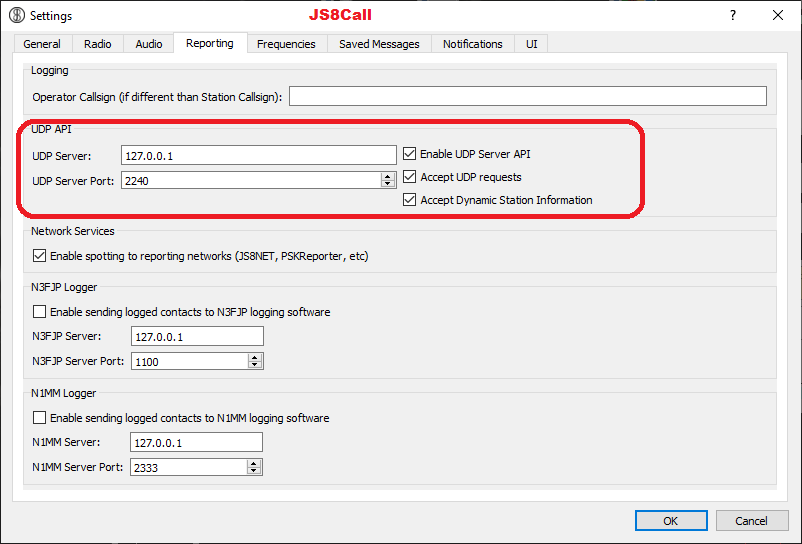Image resolution: width=802 pixels, height=544 pixels.
Task: Switch to the General tab
Action: tap(42, 44)
